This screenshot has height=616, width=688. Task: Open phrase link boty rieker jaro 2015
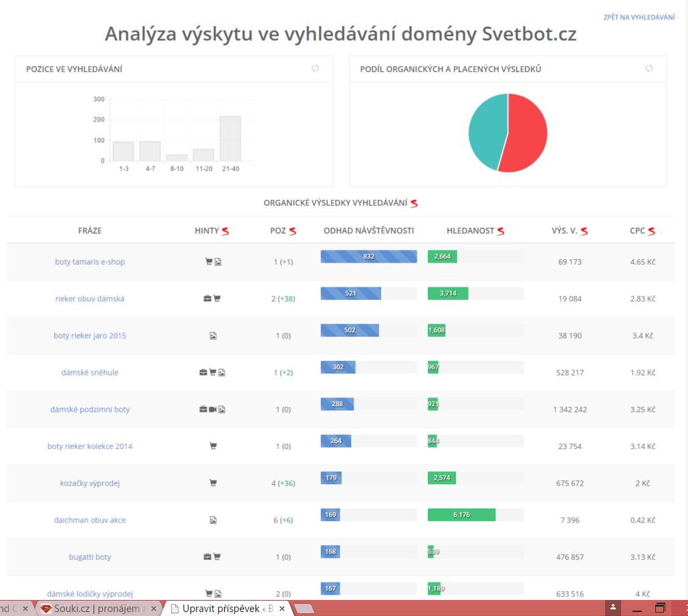90,335
